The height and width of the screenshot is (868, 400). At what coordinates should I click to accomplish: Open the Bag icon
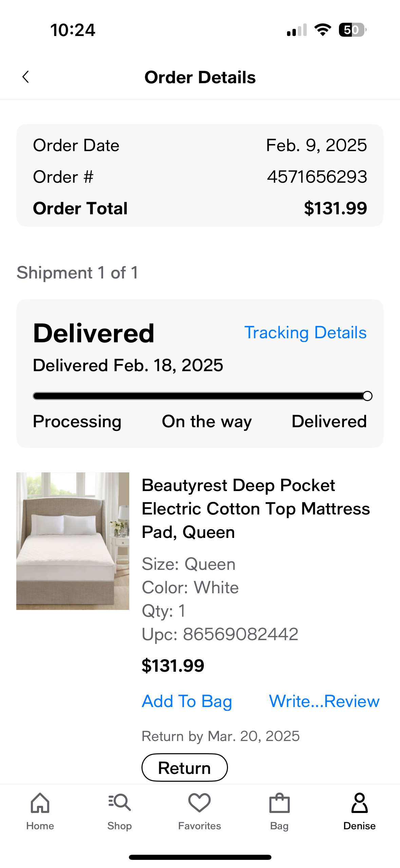(x=279, y=803)
